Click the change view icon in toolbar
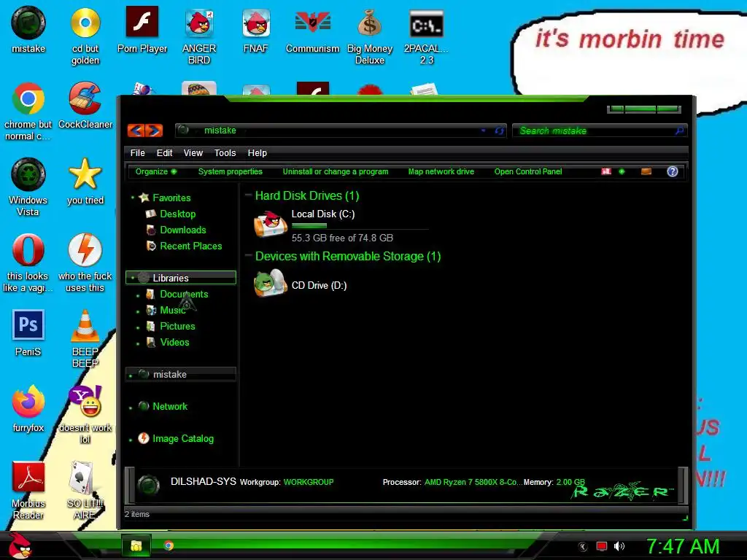This screenshot has height=560, width=747. (x=606, y=171)
